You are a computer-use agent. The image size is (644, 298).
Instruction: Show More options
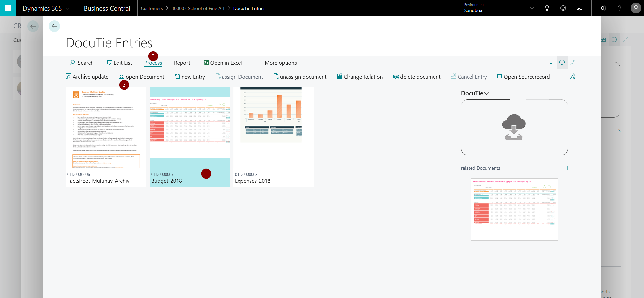(281, 63)
